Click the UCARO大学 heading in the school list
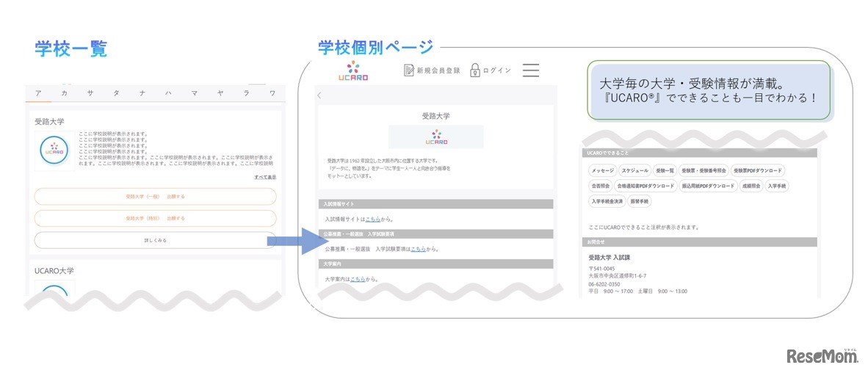 (x=54, y=271)
